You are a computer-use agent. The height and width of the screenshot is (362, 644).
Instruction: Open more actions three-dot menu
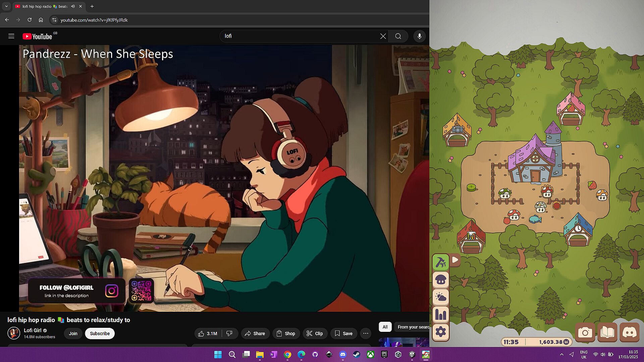tap(366, 334)
